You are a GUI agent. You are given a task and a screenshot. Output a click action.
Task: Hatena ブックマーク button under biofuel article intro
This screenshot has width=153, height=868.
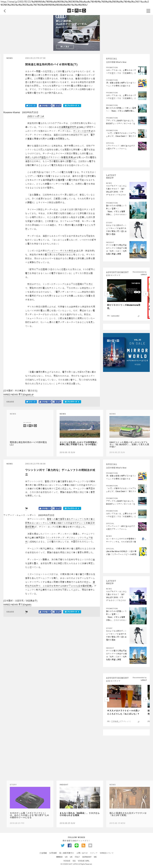72,105
